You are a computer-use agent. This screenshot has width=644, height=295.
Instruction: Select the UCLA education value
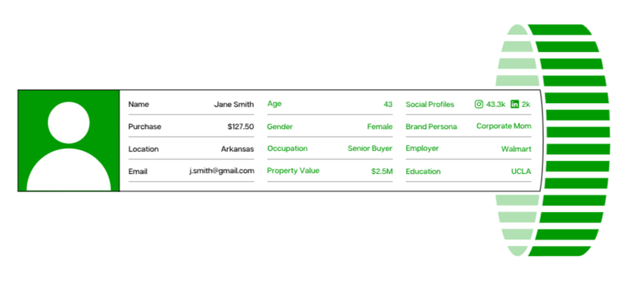click(521, 172)
